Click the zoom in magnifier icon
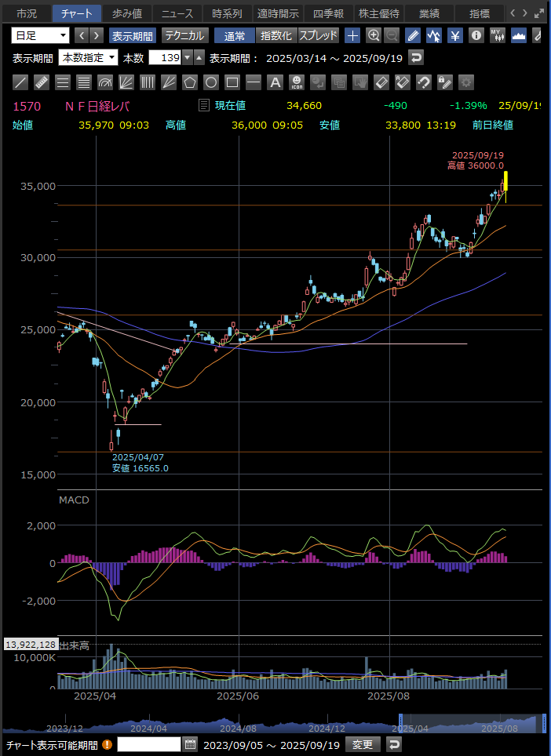This screenshot has width=551, height=756. coord(374,35)
